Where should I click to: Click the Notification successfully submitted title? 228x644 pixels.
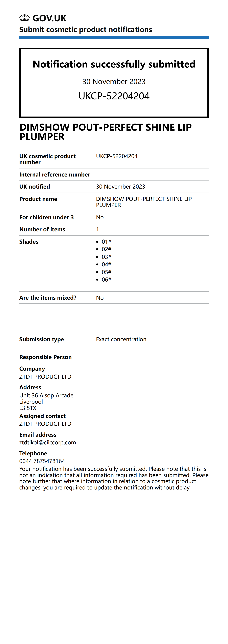114,64
